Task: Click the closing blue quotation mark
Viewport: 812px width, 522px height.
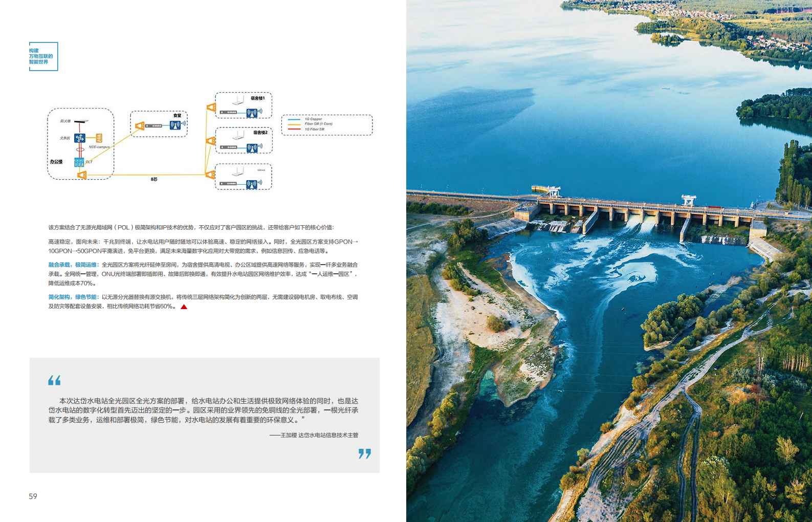Action: (364, 453)
